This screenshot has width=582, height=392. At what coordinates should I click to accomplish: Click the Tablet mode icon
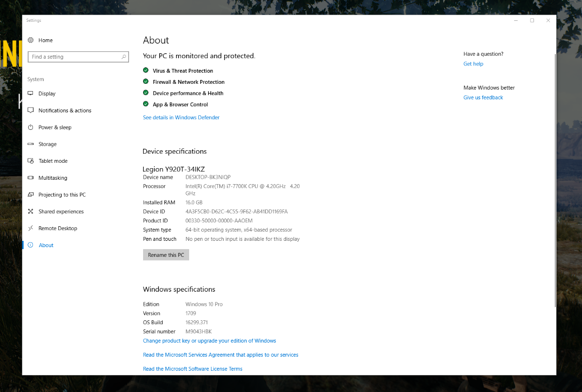tap(31, 161)
